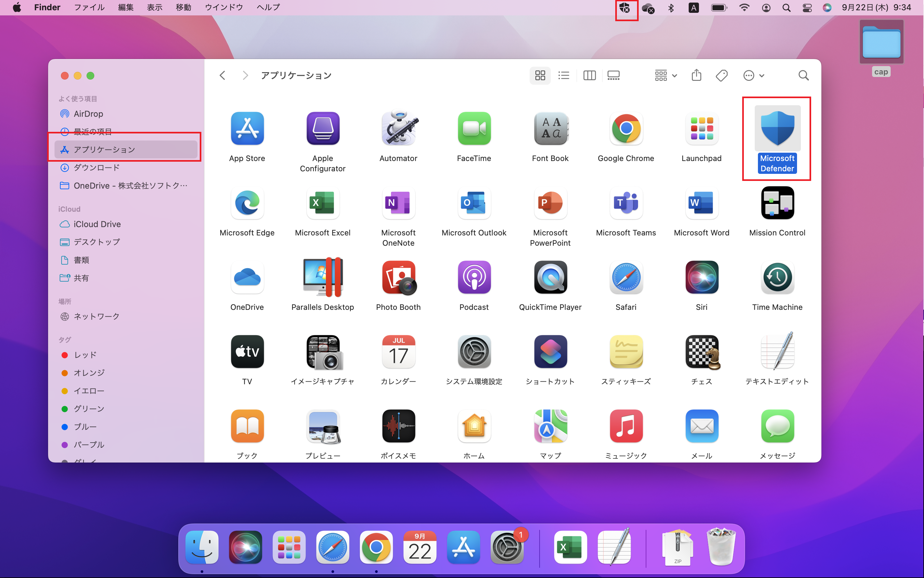The image size is (924, 578).
Task: Click the Microsoft Defender menu bar shield icon
Action: pos(625,8)
